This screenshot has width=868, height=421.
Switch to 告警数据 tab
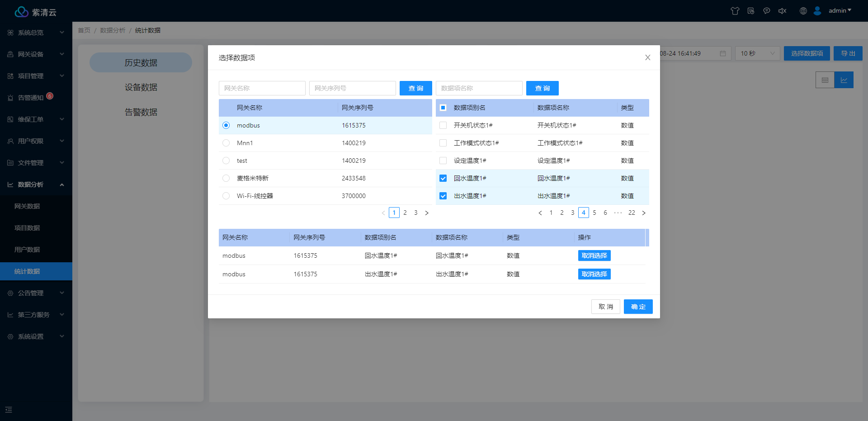[x=141, y=112]
